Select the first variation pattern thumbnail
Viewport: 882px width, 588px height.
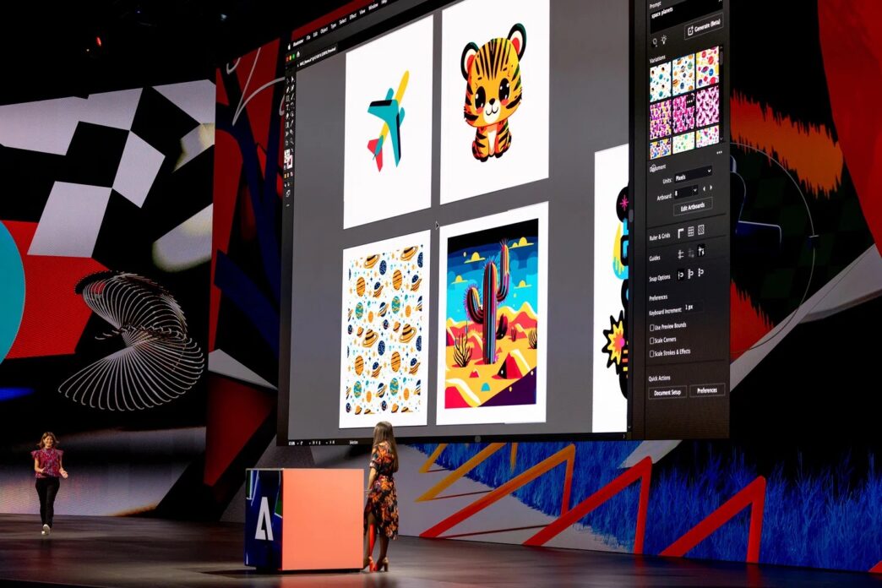[x=659, y=82]
